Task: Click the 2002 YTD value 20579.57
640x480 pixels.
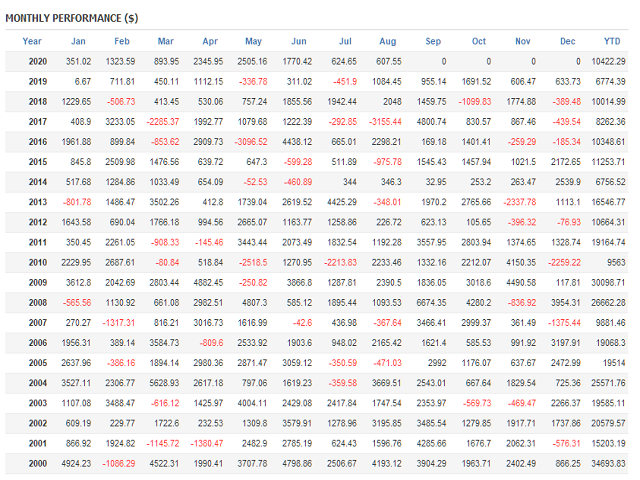Action: click(608, 423)
